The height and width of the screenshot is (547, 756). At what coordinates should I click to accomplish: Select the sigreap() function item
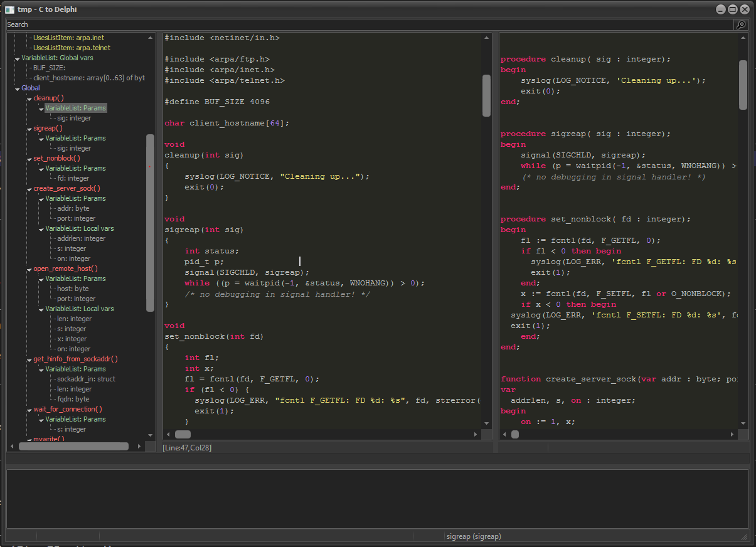(48, 128)
